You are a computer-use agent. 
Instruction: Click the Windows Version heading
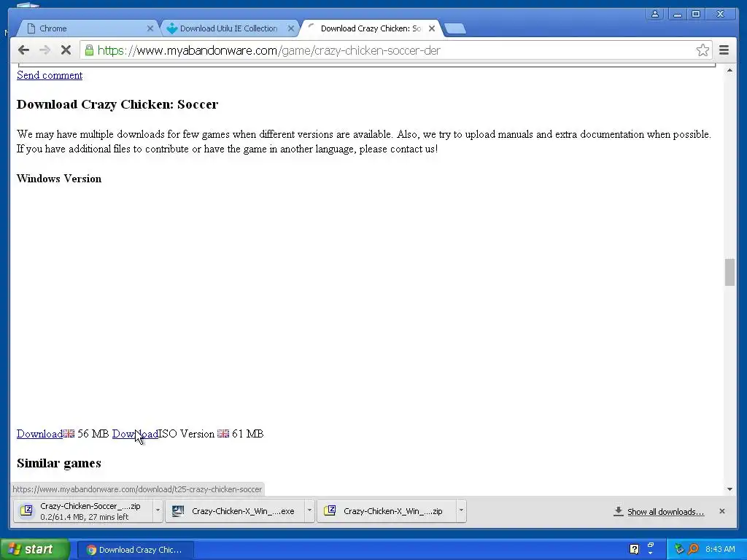[x=59, y=179]
